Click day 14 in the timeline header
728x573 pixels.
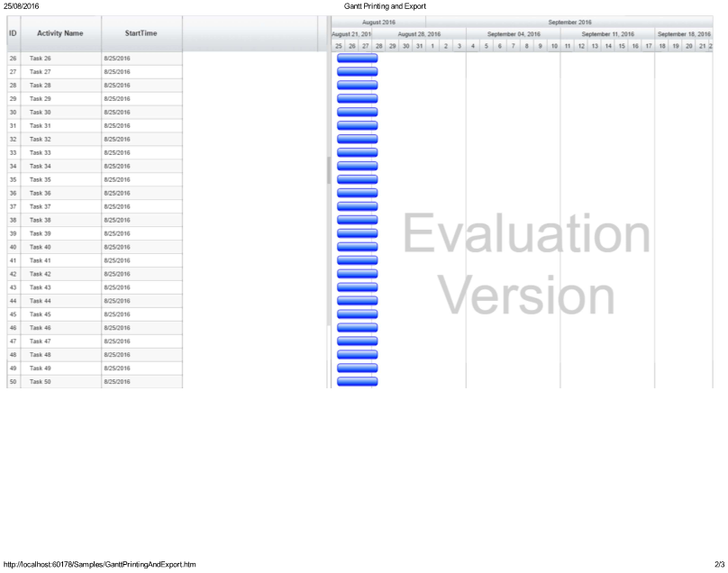608,46
